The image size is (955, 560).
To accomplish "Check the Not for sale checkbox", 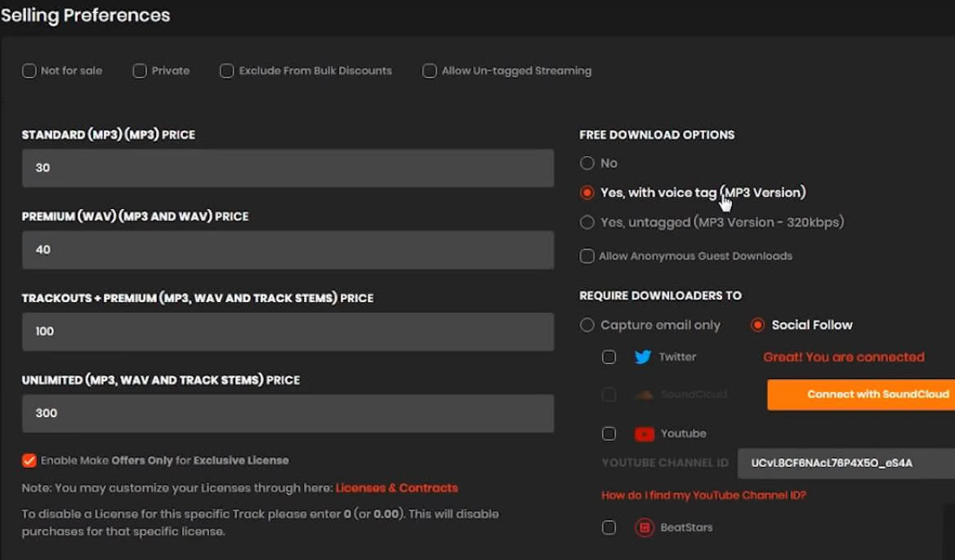I will coord(29,70).
